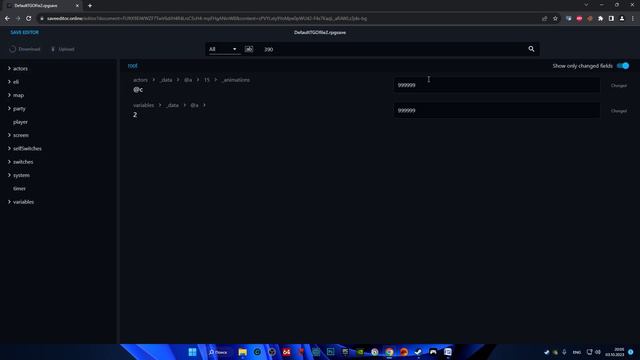Click the browser forward arrow
The image size is (640, 360).
18,18
